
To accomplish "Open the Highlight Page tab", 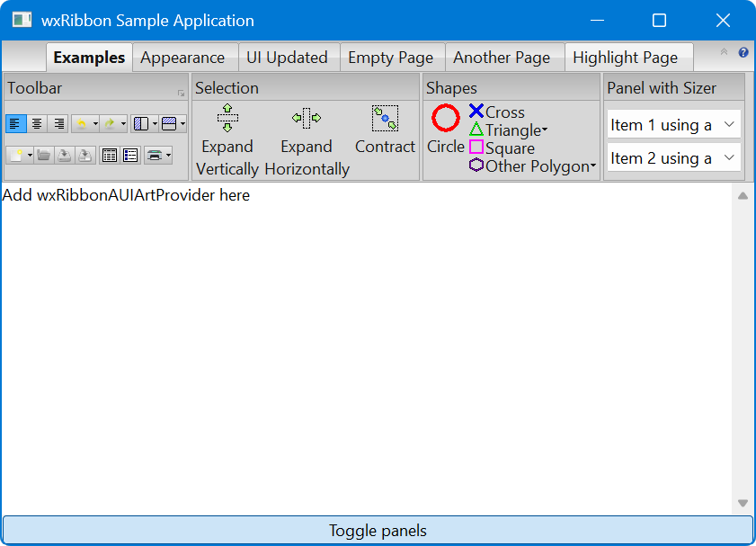I will pos(625,58).
